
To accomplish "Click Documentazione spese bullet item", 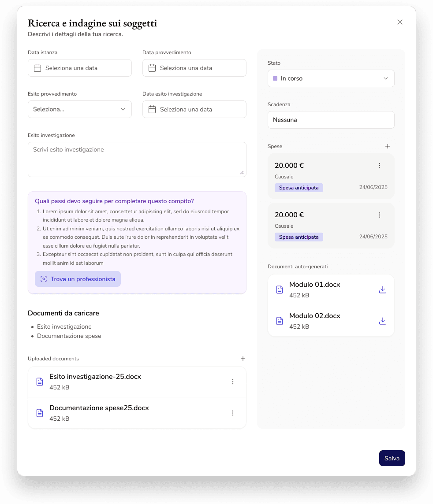I will coord(69,336).
